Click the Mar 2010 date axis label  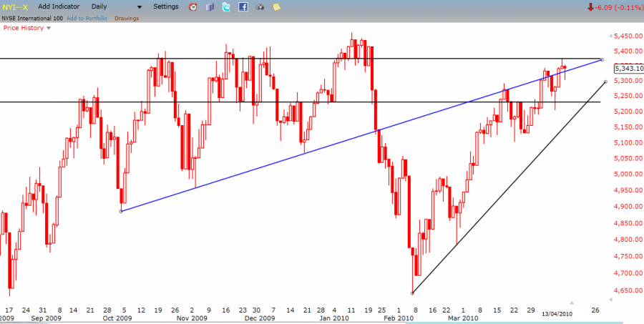tap(462, 318)
